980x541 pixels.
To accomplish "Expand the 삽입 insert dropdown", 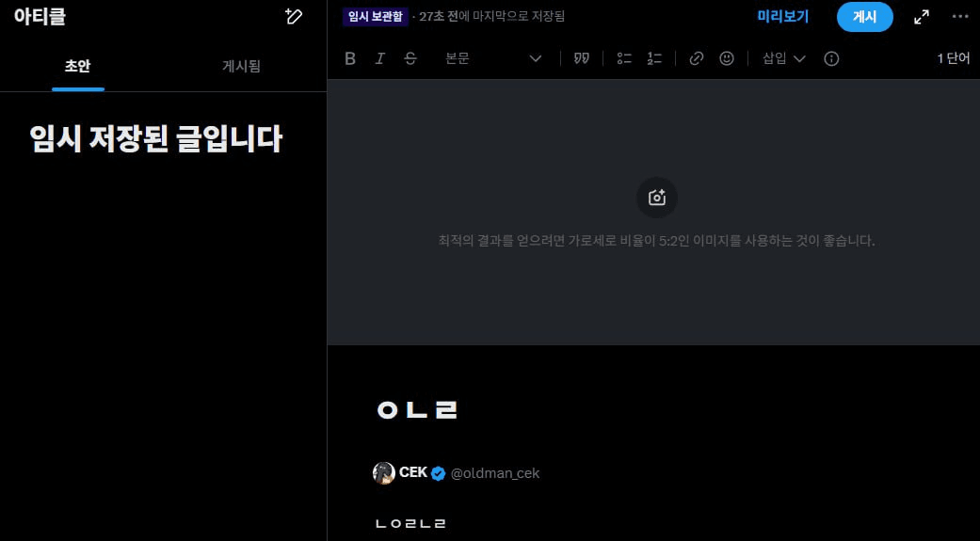I will (x=784, y=58).
